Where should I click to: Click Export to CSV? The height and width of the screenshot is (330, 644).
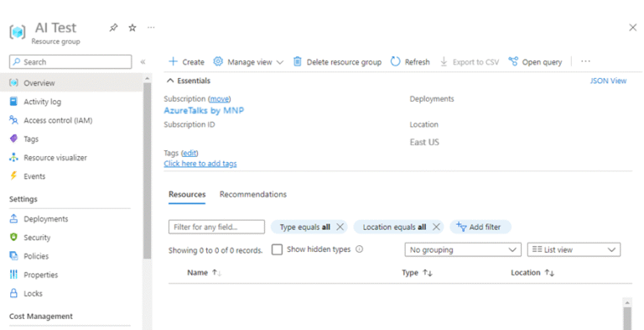(x=470, y=62)
